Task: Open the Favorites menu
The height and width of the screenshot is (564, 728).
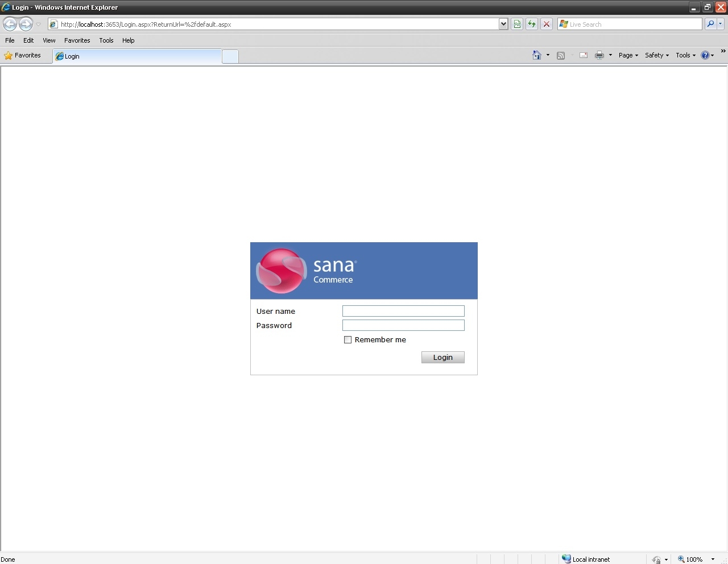Action: tap(77, 40)
